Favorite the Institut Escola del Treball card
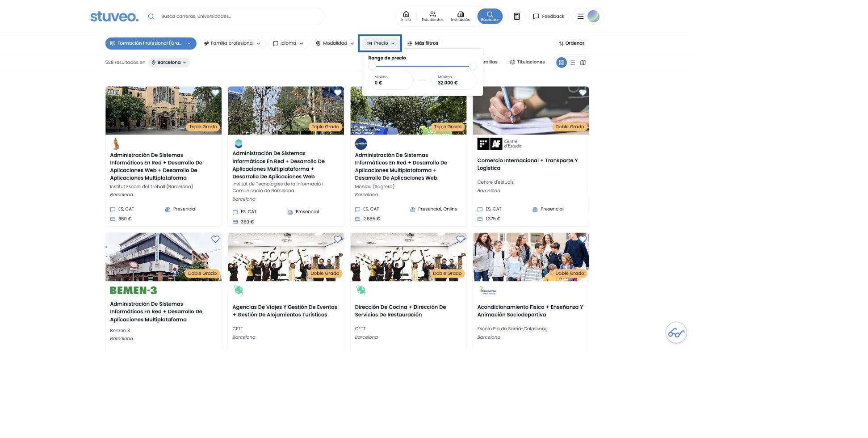Screen dimensions: 868x438 click(x=215, y=93)
